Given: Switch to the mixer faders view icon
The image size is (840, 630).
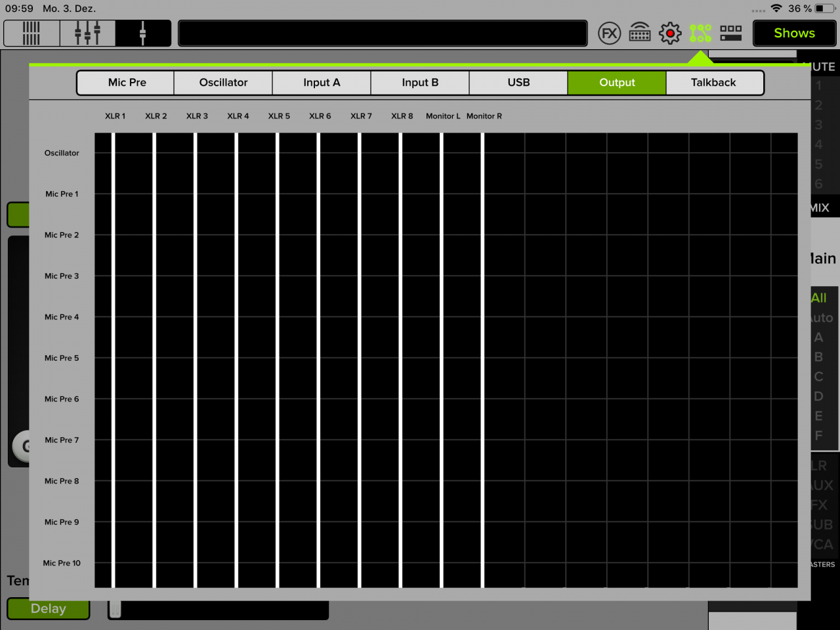Looking at the screenshot, I should tap(87, 33).
